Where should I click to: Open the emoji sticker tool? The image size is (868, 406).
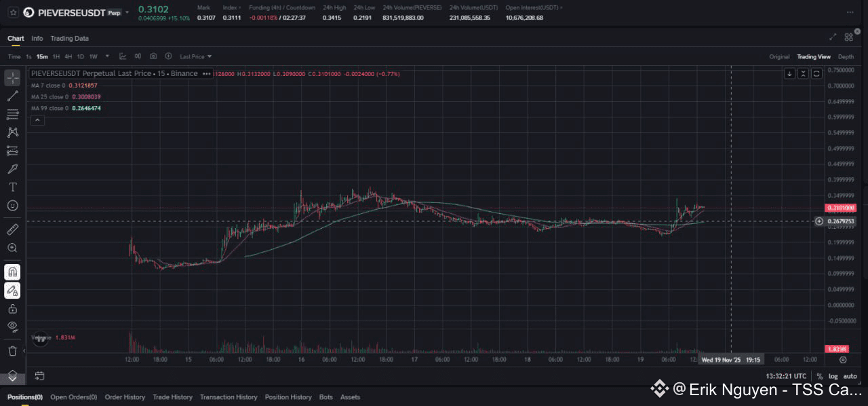(x=12, y=206)
